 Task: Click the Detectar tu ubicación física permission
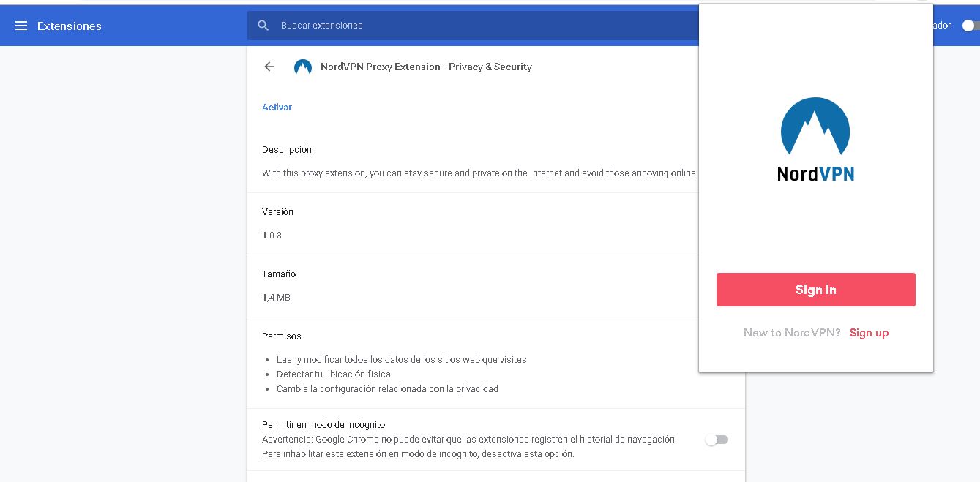click(334, 374)
